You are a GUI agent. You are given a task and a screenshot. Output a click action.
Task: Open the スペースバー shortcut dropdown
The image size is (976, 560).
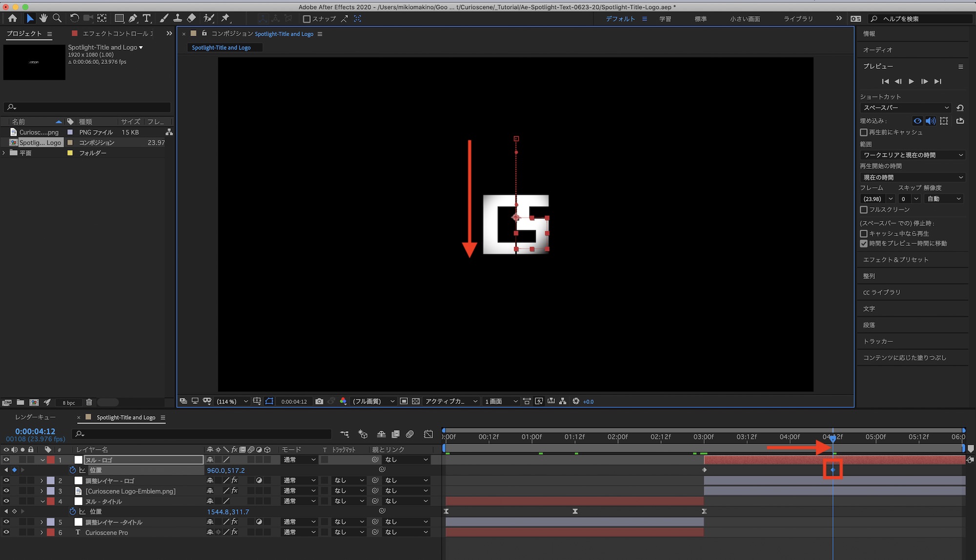[x=906, y=108]
